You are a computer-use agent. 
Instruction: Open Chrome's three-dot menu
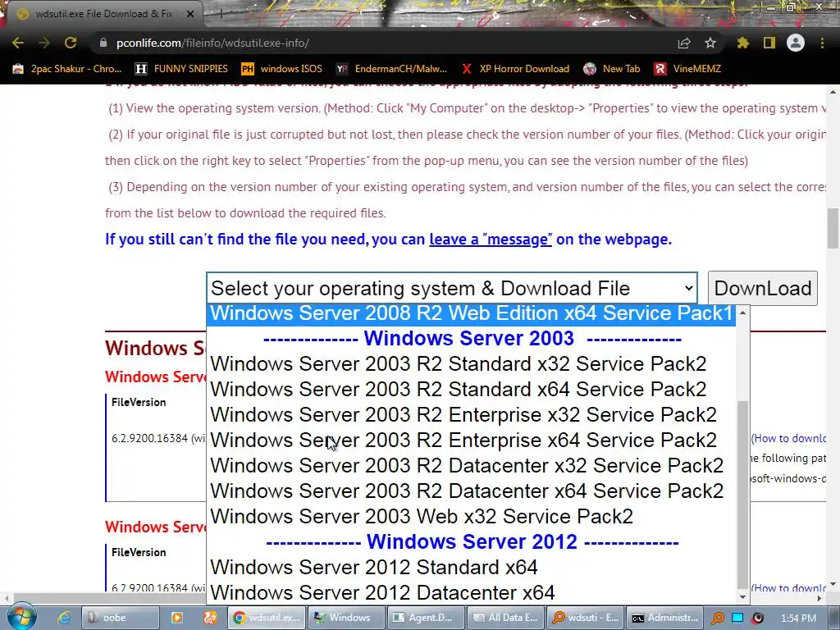pos(822,43)
